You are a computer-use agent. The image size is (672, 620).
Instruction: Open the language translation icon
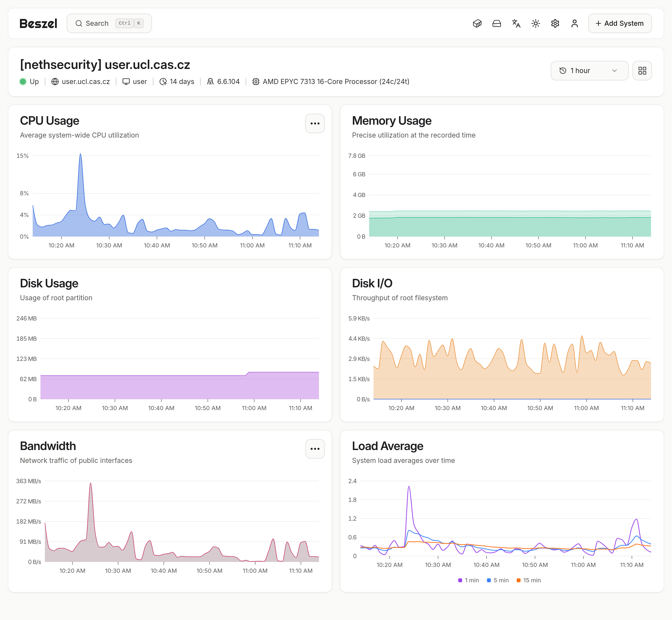point(516,23)
